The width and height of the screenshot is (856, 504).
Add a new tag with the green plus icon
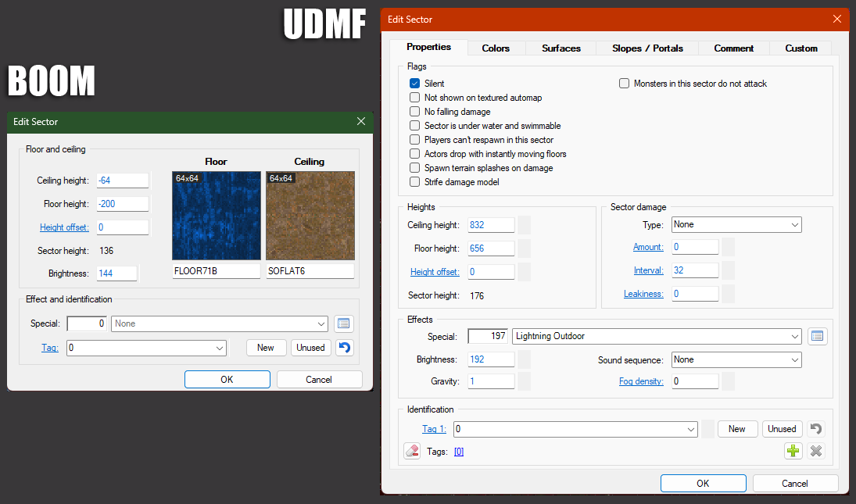[793, 451]
